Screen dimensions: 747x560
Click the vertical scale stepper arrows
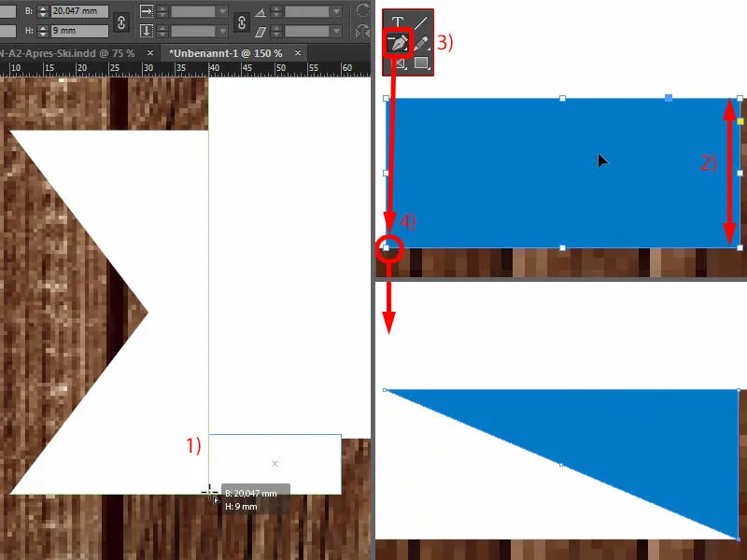(x=162, y=32)
